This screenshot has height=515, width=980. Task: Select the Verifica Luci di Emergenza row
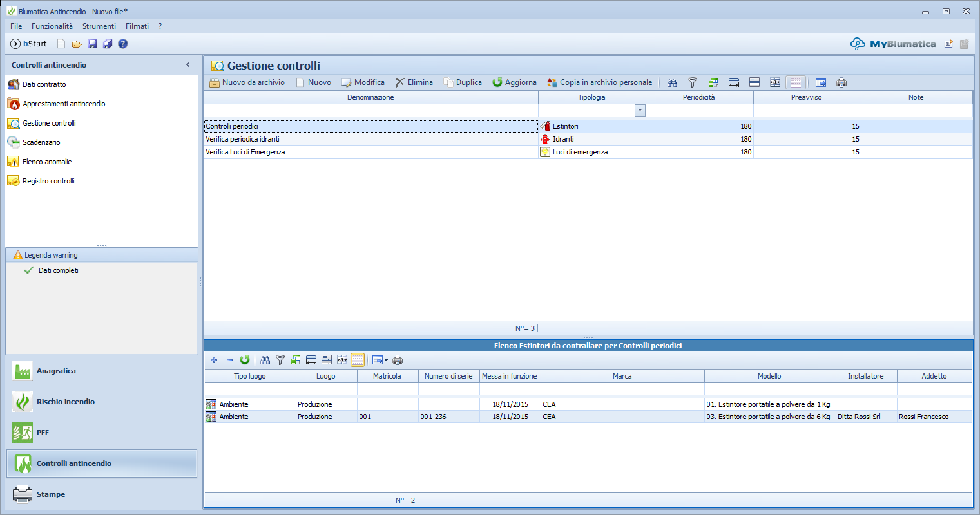(588, 152)
